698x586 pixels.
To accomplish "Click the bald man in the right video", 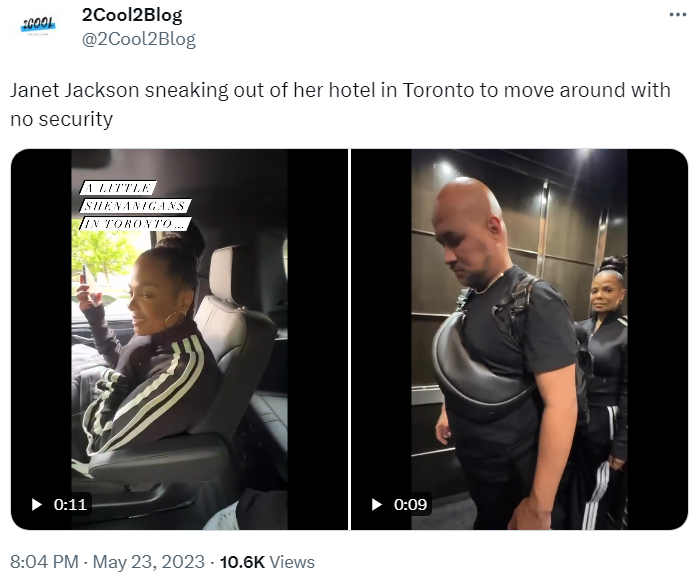I will click(505, 352).
